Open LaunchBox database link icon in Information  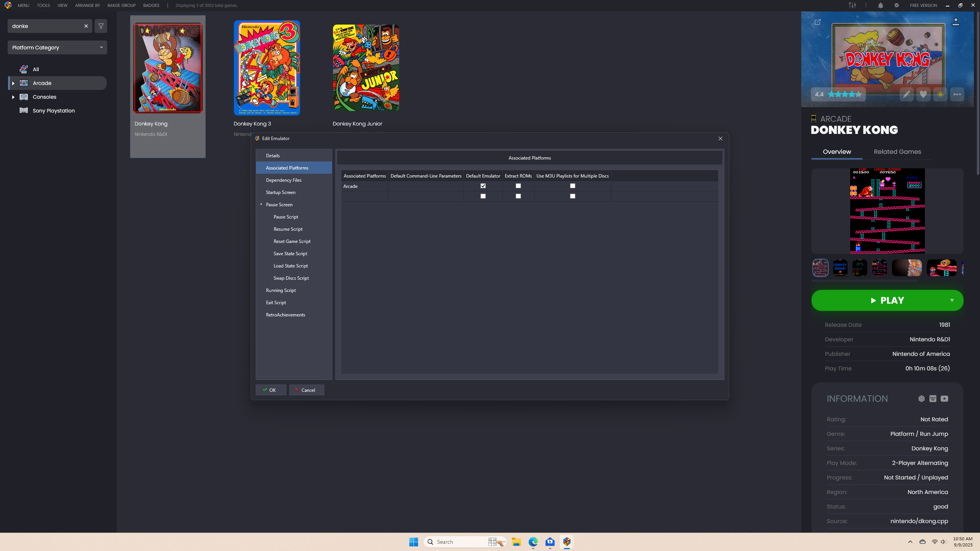921,399
